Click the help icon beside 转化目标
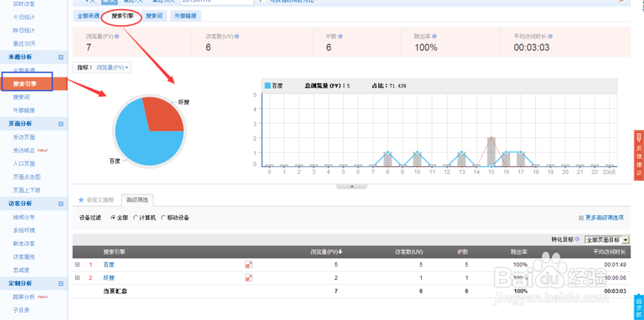The image size is (644, 320). (x=578, y=239)
